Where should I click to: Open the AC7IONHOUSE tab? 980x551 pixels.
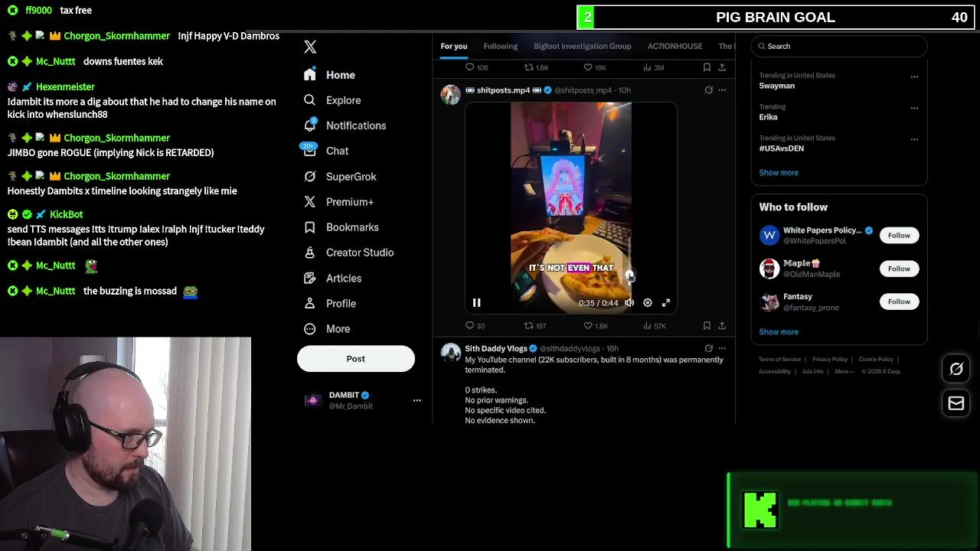pyautogui.click(x=675, y=46)
